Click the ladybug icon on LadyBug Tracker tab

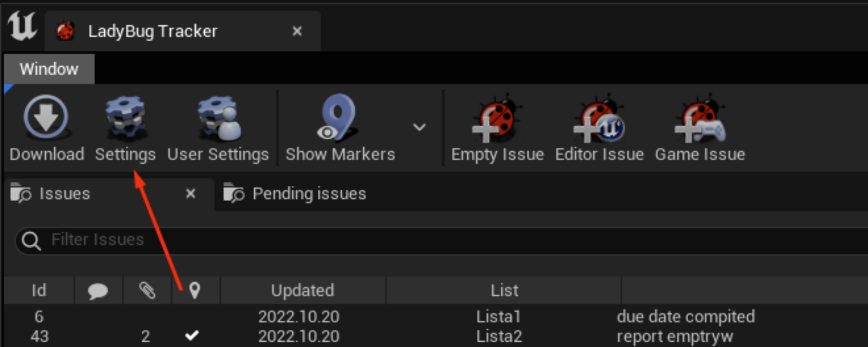coord(65,31)
